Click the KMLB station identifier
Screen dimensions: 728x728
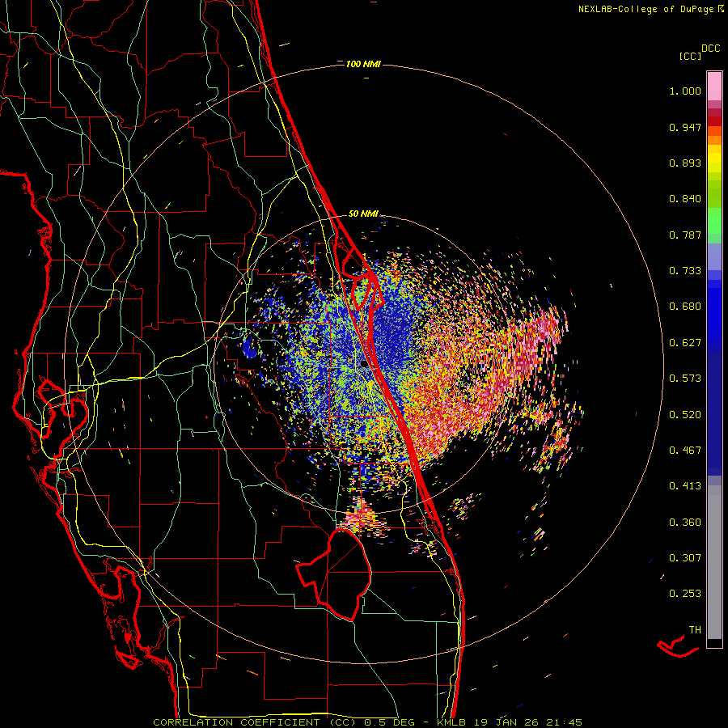[x=451, y=722]
